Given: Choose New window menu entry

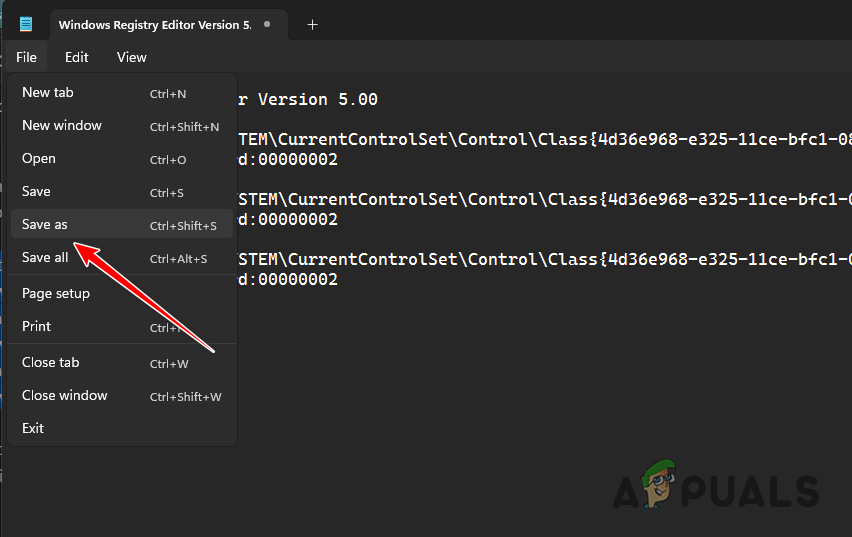Looking at the screenshot, I should pyautogui.click(x=122, y=126).
